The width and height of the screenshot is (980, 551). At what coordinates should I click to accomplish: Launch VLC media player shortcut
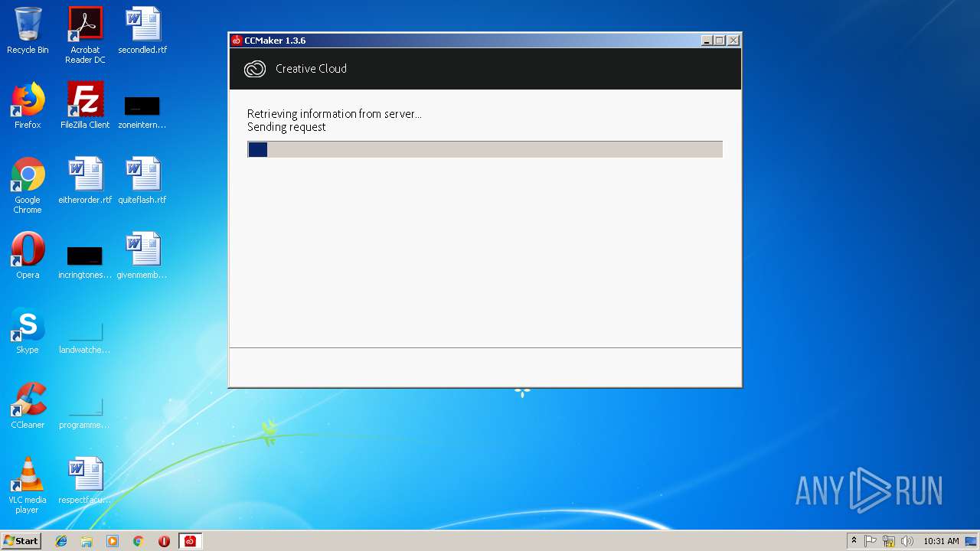28,485
